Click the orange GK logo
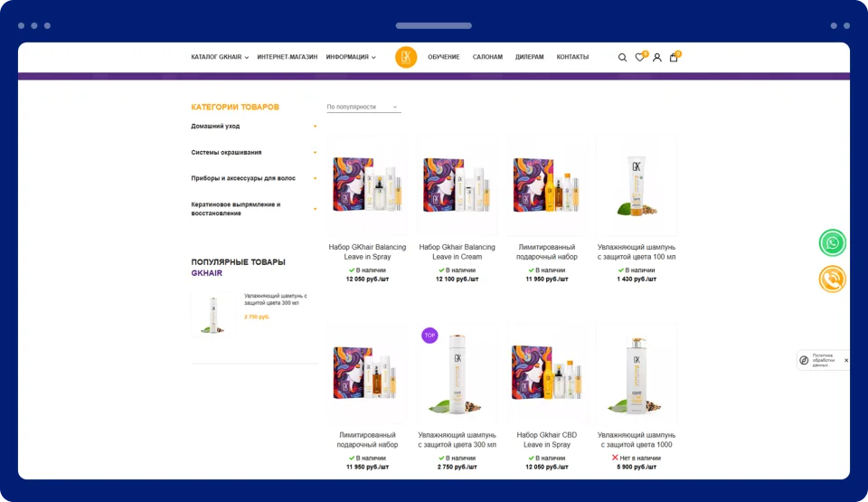The image size is (868, 502). (406, 57)
